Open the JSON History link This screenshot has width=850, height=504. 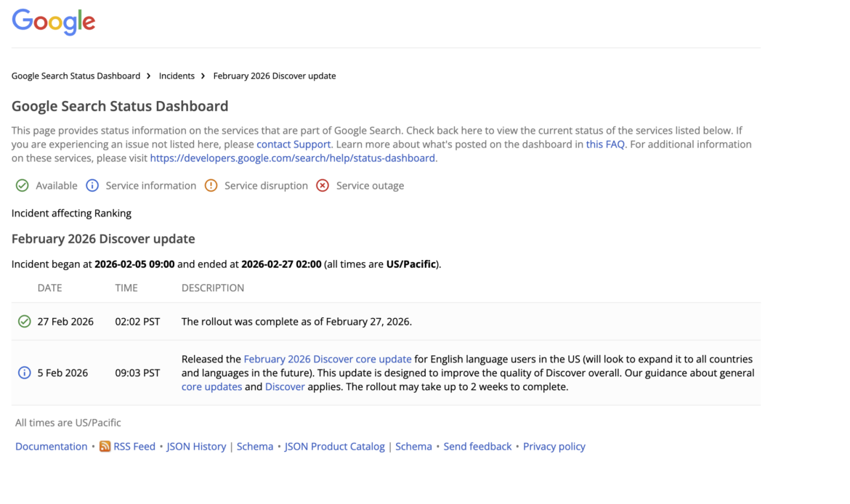point(196,447)
